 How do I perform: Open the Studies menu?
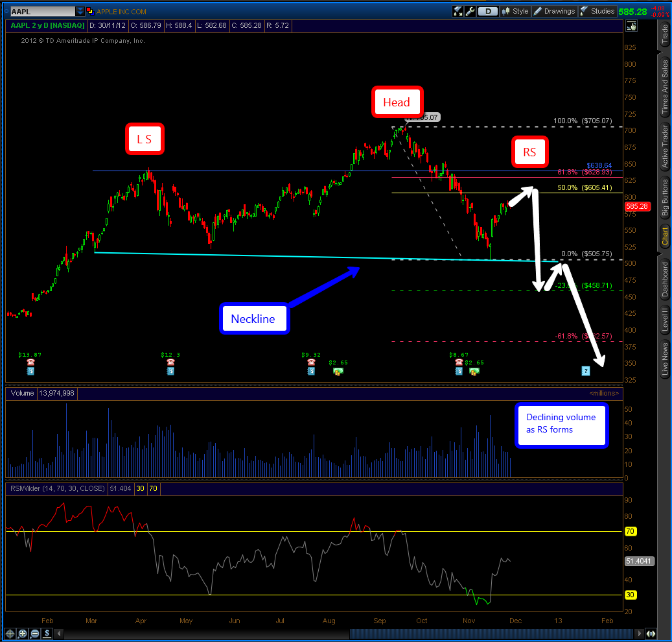pyautogui.click(x=598, y=12)
